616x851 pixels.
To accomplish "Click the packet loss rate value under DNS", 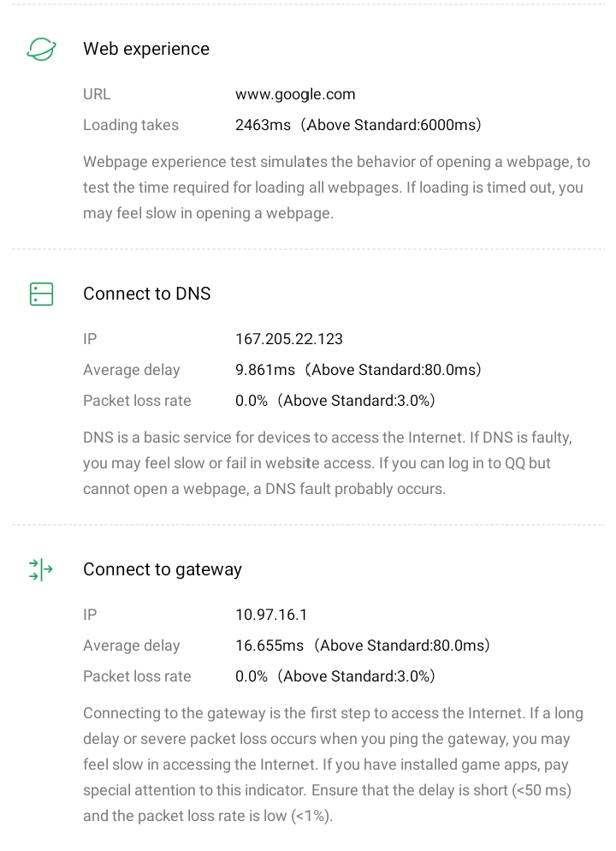I will coord(335,402).
